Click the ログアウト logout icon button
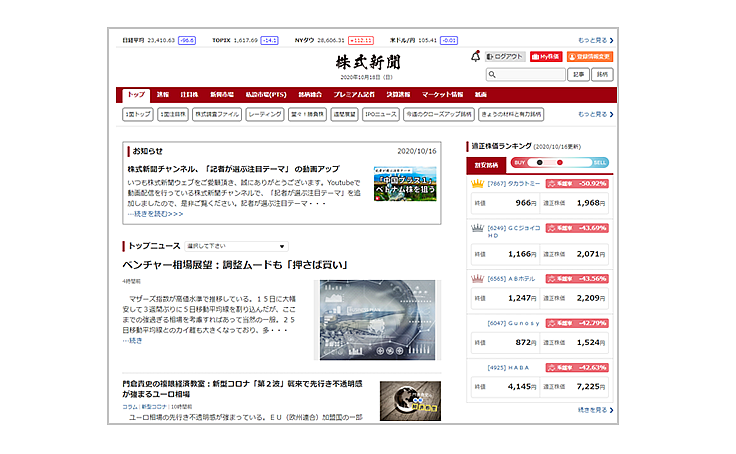Image resolution: width=736 pixels, height=454 pixels. tap(507, 57)
